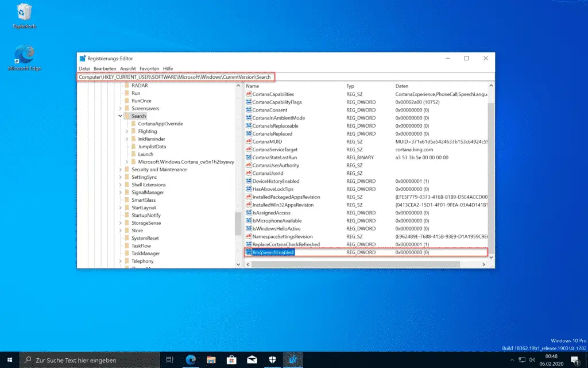This screenshot has width=588, height=368.
Task: Open the Windows Start button
Action: 9,360
